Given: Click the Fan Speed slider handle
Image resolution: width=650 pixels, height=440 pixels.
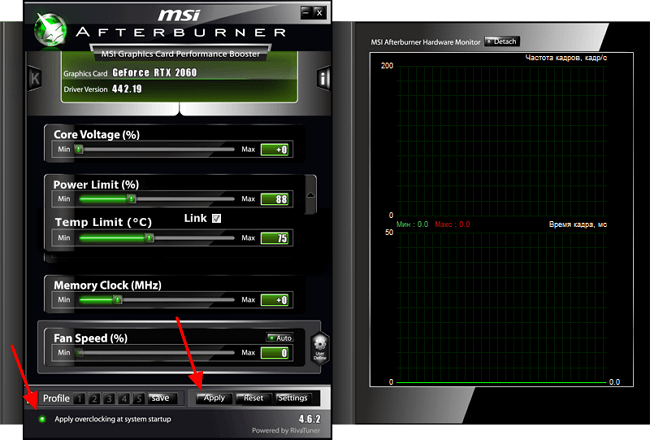Looking at the screenshot, I should coord(80,353).
